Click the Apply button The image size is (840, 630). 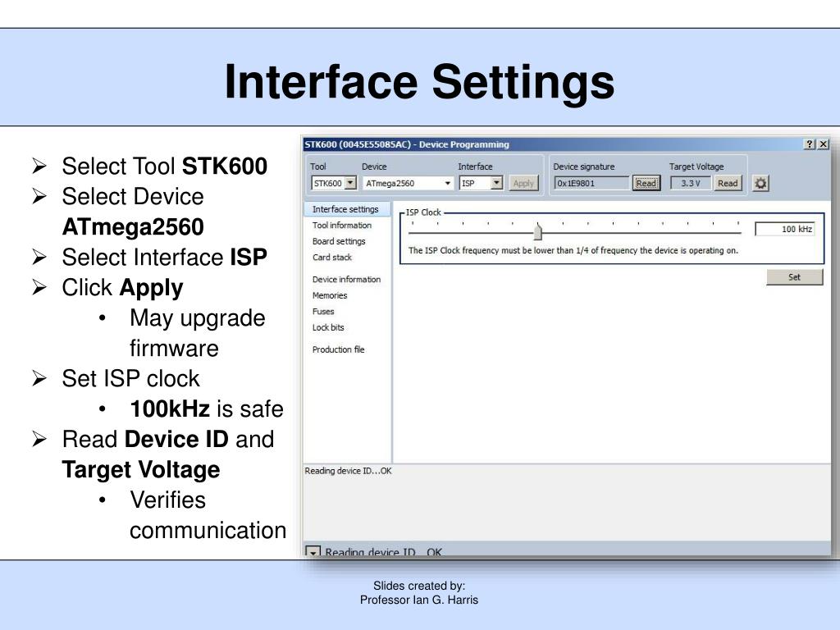523,183
